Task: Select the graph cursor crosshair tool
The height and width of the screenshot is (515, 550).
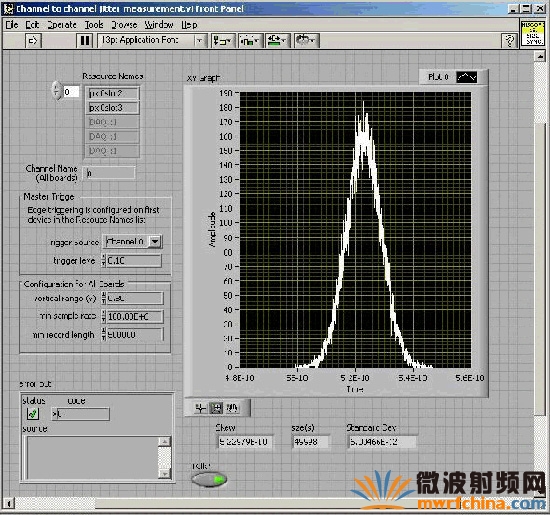Action: [x=200, y=408]
